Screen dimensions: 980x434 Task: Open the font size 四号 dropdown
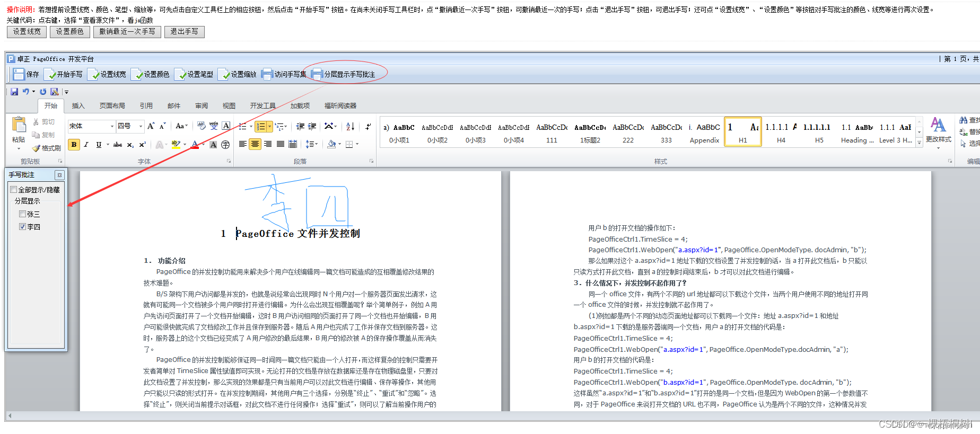tap(141, 126)
